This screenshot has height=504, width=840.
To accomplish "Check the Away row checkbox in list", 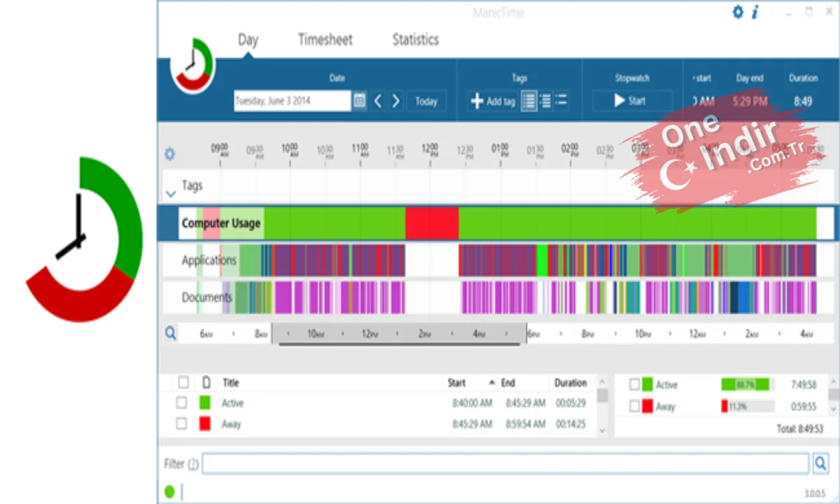I will pos(181,423).
